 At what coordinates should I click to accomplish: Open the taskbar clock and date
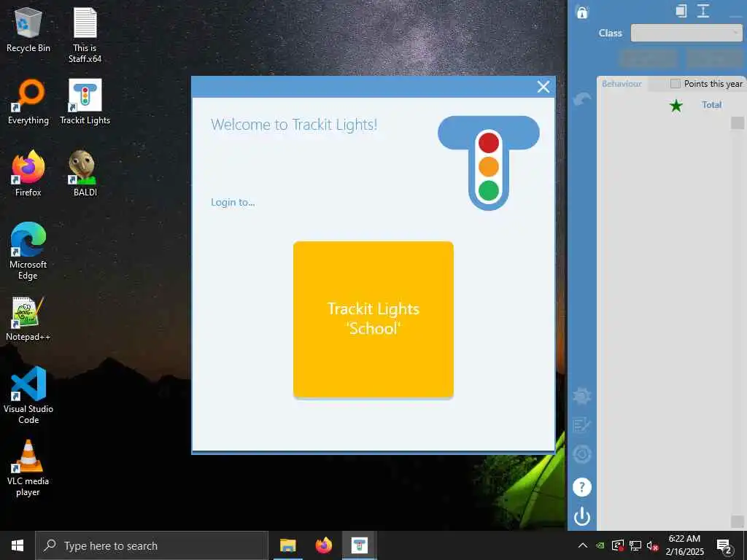(x=684, y=545)
